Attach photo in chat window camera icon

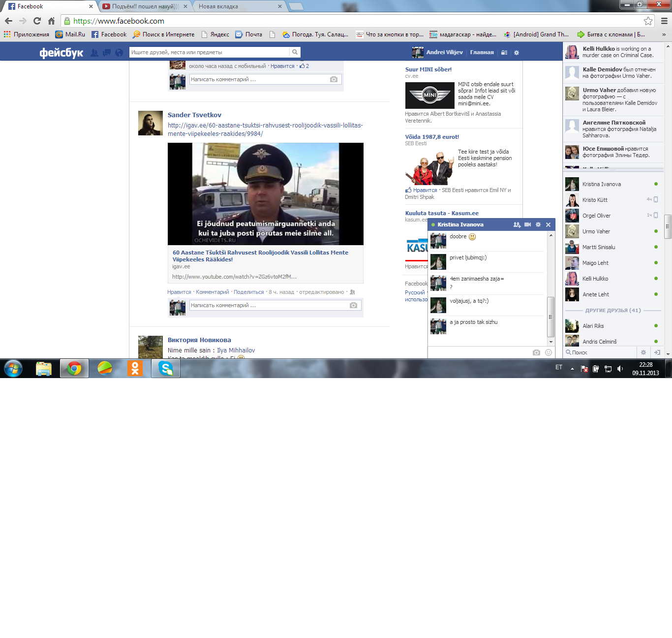click(536, 352)
